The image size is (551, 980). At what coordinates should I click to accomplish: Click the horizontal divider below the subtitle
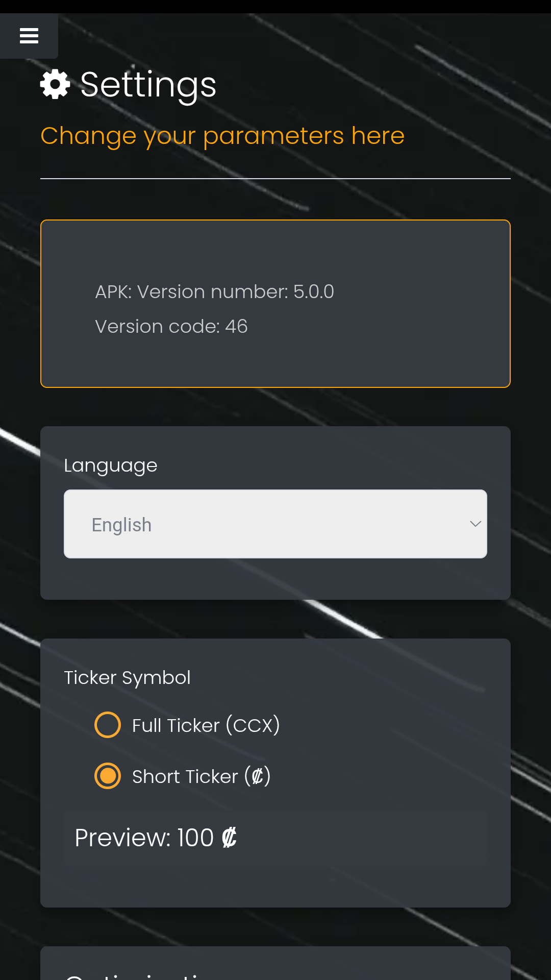coord(275,179)
